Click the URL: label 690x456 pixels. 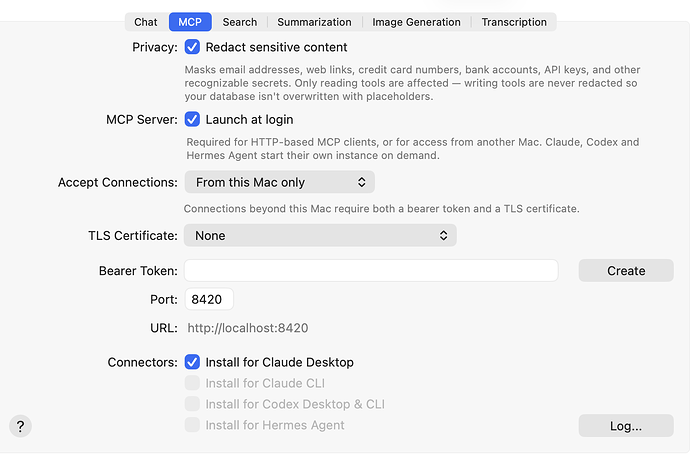coord(164,328)
